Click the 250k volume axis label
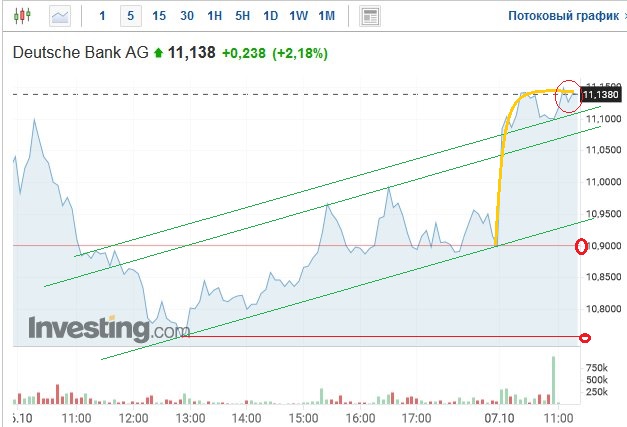 597,392
